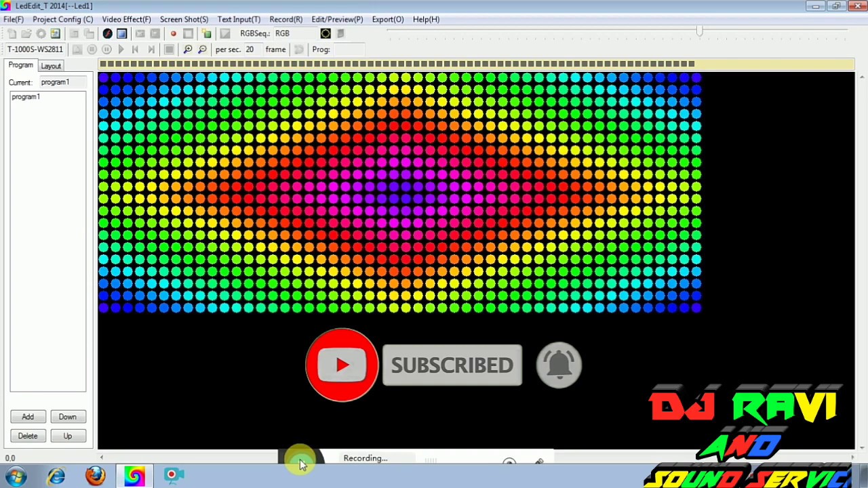Click the per sec. value field showing 20
This screenshot has height=488, width=868.
[x=254, y=49]
